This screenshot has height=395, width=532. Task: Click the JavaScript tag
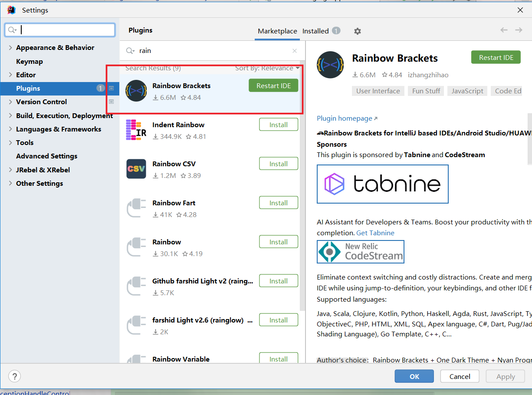467,91
